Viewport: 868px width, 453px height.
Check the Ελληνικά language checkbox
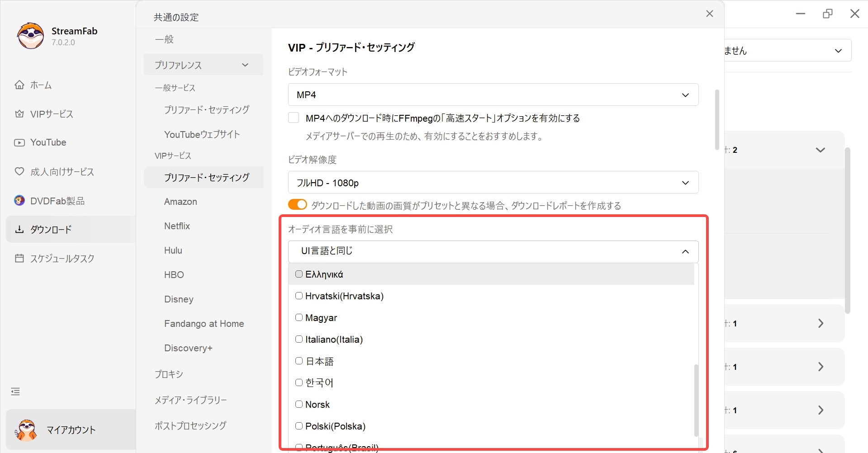point(299,274)
